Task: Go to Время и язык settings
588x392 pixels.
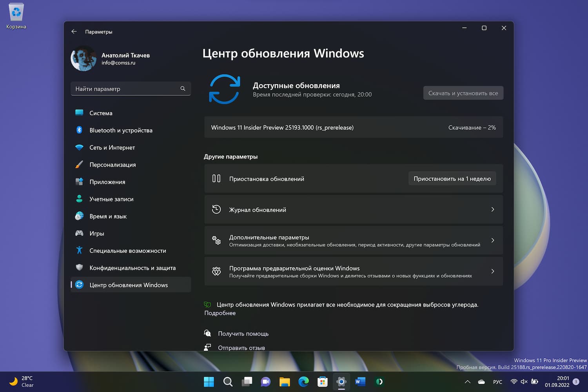Action: coord(131,216)
